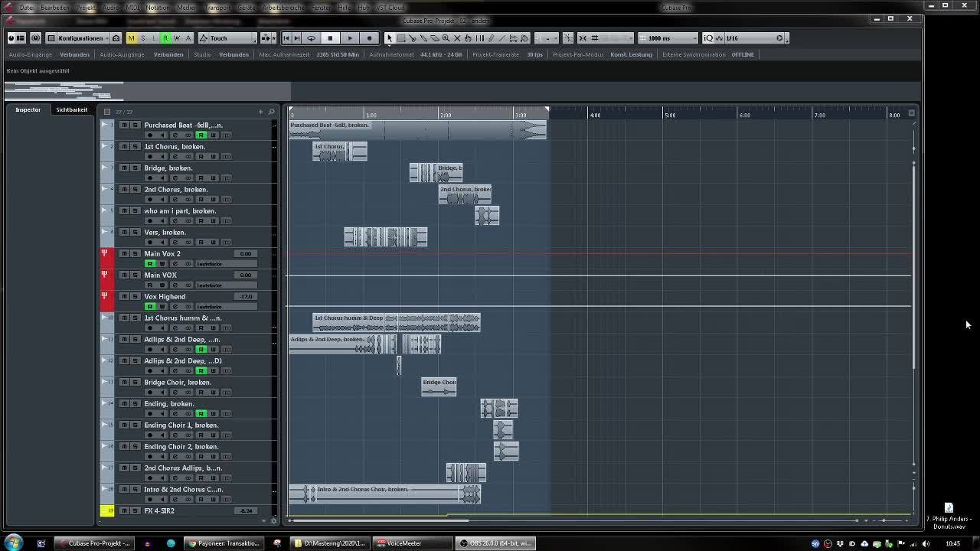This screenshot has height=551, width=980.
Task: Open the 1/16 quantize preset dropdown
Action: 754,38
